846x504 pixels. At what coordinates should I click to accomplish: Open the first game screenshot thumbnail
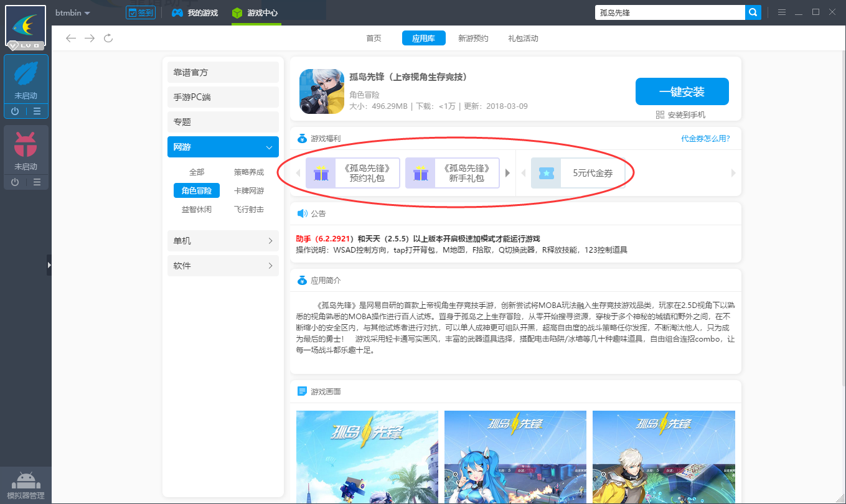[367, 457]
